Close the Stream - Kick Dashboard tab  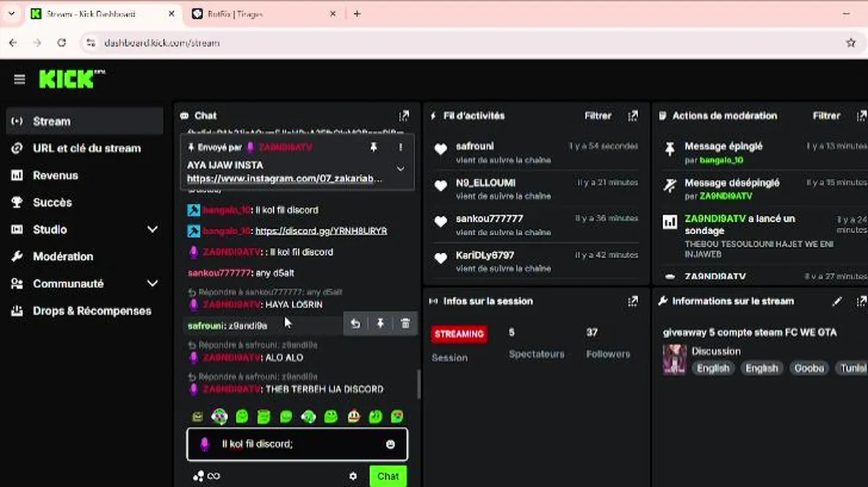(172, 14)
